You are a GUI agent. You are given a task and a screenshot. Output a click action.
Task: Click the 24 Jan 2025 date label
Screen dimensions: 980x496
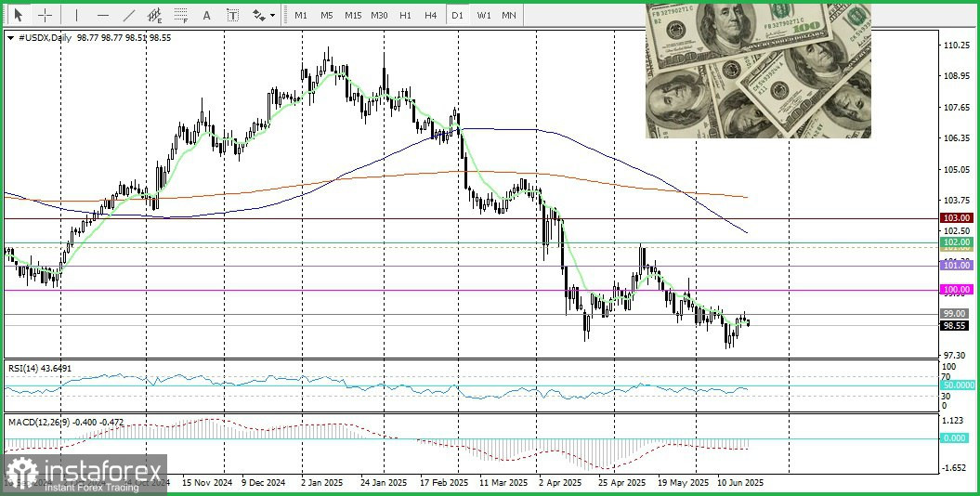tap(384, 483)
